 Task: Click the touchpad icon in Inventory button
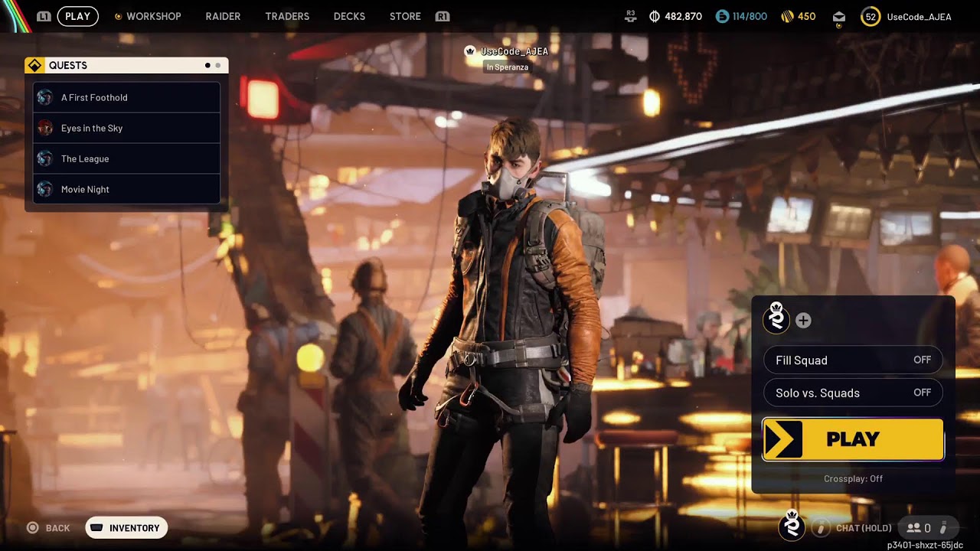pos(96,528)
